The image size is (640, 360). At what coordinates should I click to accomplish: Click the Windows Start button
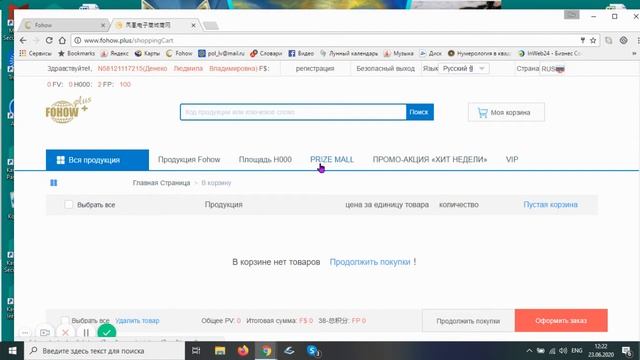pos(12,351)
